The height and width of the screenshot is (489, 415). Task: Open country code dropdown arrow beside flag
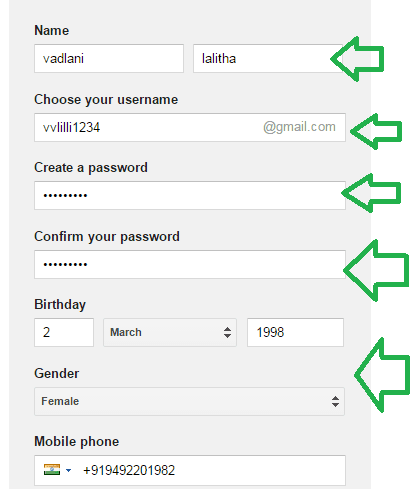(x=68, y=470)
